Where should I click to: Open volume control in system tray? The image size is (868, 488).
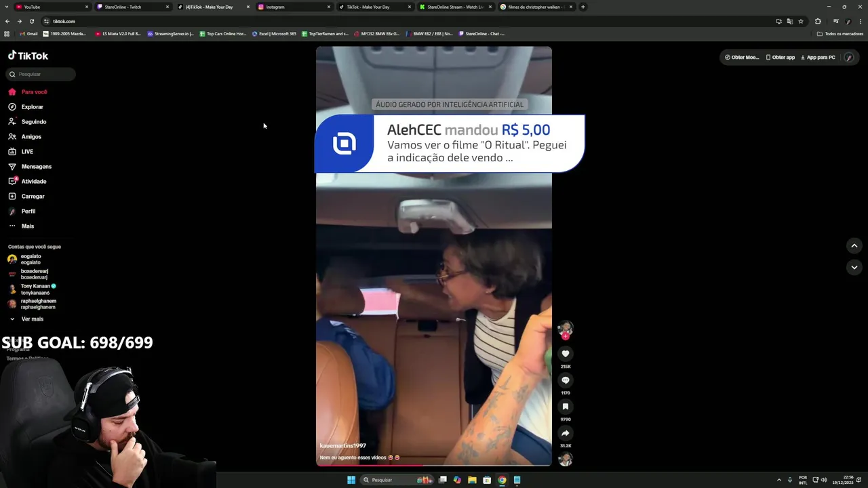824,480
